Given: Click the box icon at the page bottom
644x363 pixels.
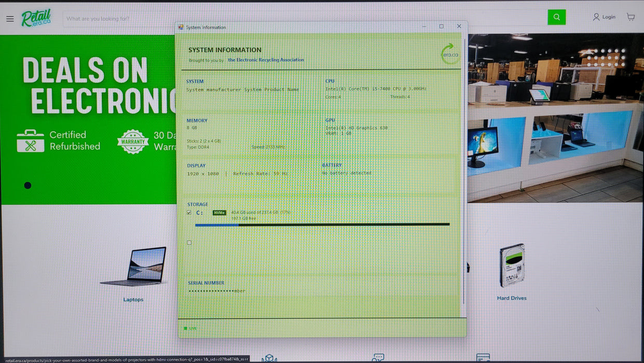Looking at the screenshot, I should point(269,359).
